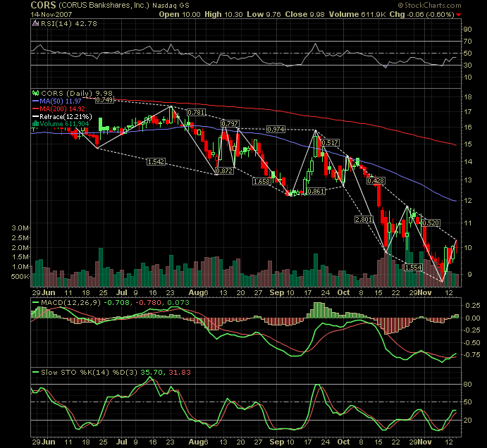Click the 80 level on stochastic axis
The image size is (487, 448).
[468, 385]
